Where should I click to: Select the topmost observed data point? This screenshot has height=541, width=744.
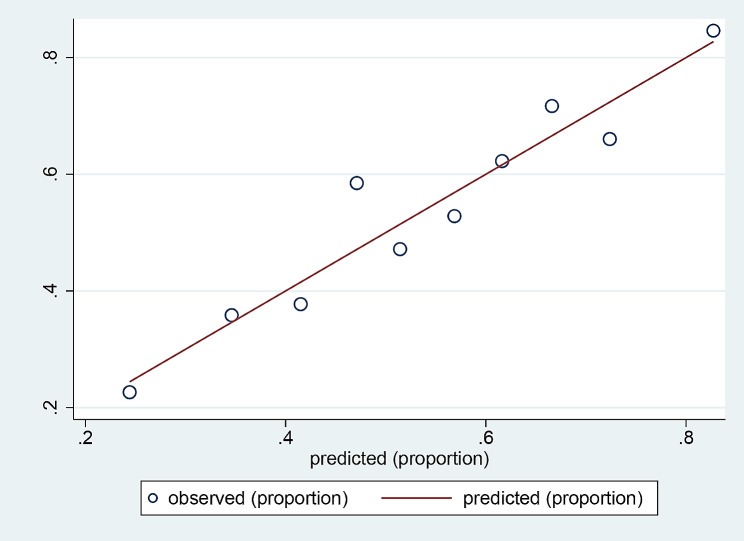click(x=713, y=31)
